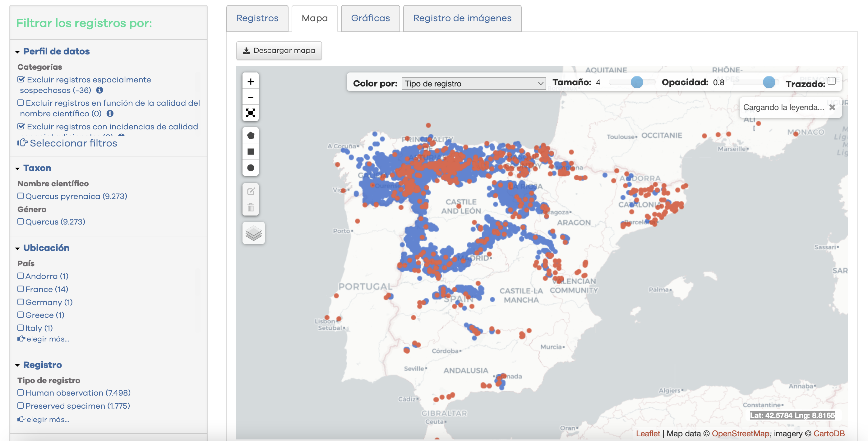
Task: Collapse the Taxon section
Action: 37,168
